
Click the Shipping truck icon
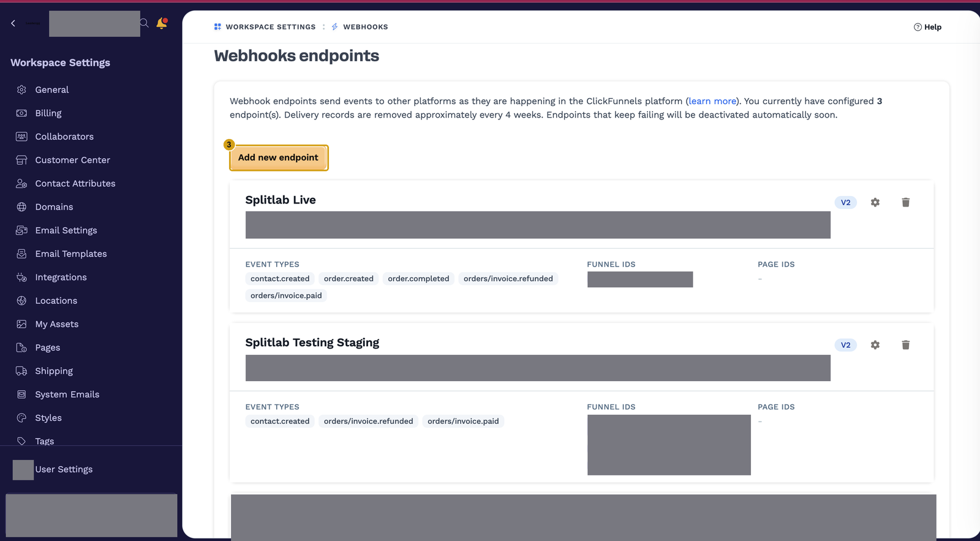pos(21,371)
